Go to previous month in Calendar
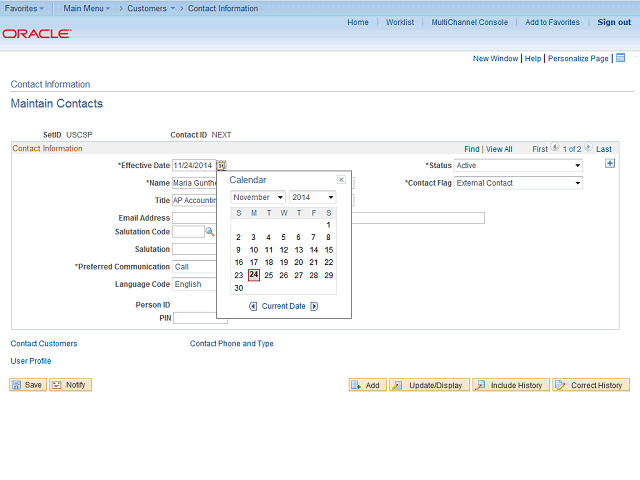This screenshot has height=480, width=640. [253, 306]
